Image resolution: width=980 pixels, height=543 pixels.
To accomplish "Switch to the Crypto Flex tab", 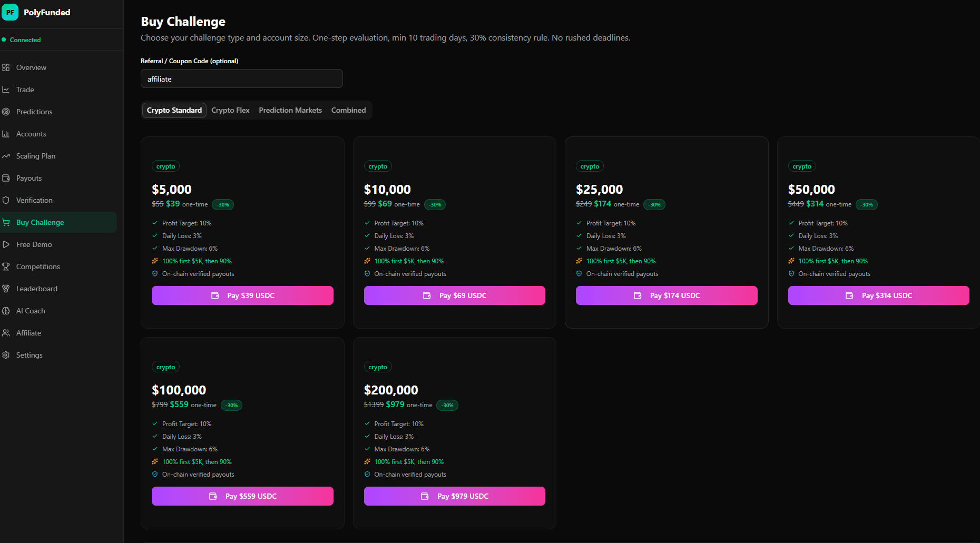I will coord(230,110).
